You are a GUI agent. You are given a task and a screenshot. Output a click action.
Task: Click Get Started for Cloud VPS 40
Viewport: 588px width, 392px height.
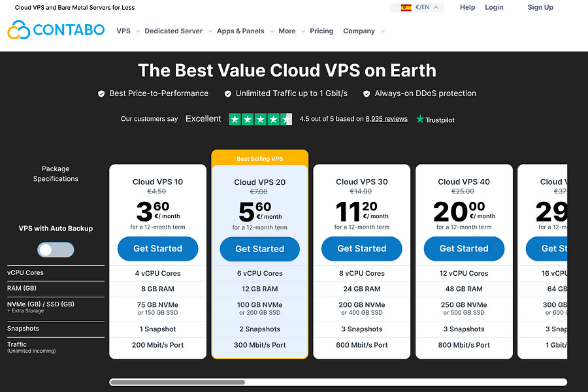pos(464,249)
